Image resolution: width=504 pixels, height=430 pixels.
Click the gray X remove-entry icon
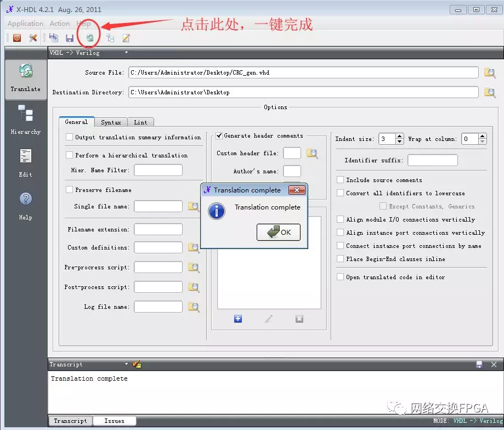pyautogui.click(x=299, y=319)
